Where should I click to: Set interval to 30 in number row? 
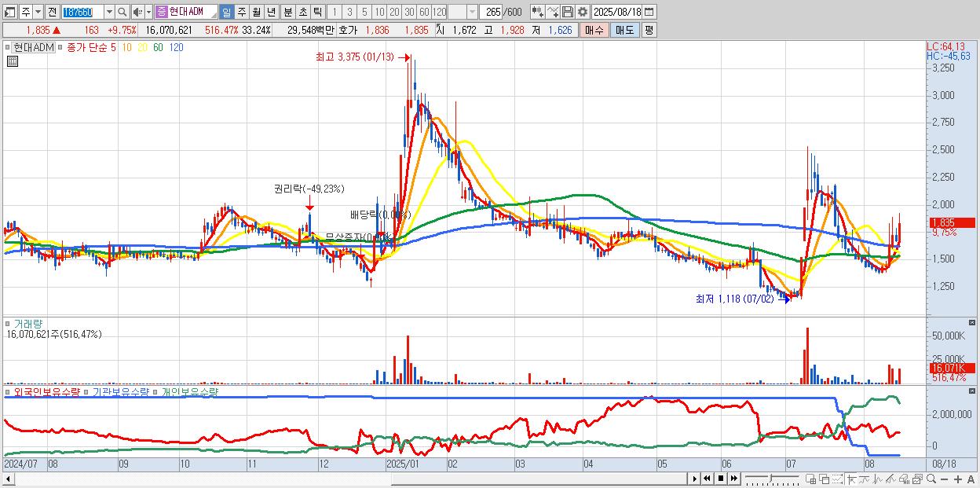pos(408,12)
